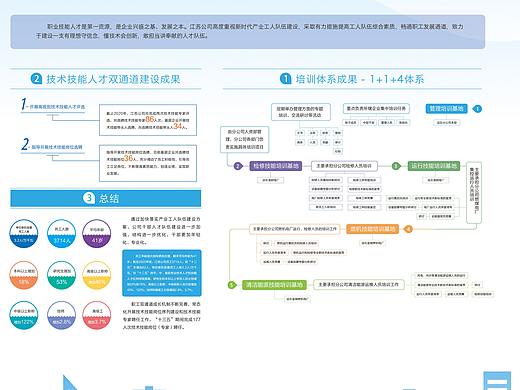
Task: Click the orange 本科以上 percentage circle
Action: point(24,275)
